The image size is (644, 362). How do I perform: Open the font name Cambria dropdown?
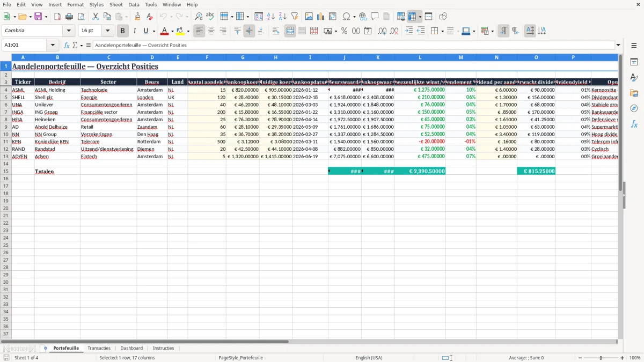(69, 31)
